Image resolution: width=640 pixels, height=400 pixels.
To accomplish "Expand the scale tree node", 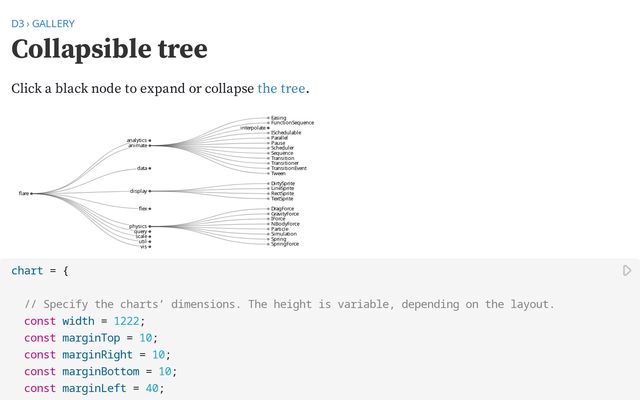I will (x=150, y=236).
